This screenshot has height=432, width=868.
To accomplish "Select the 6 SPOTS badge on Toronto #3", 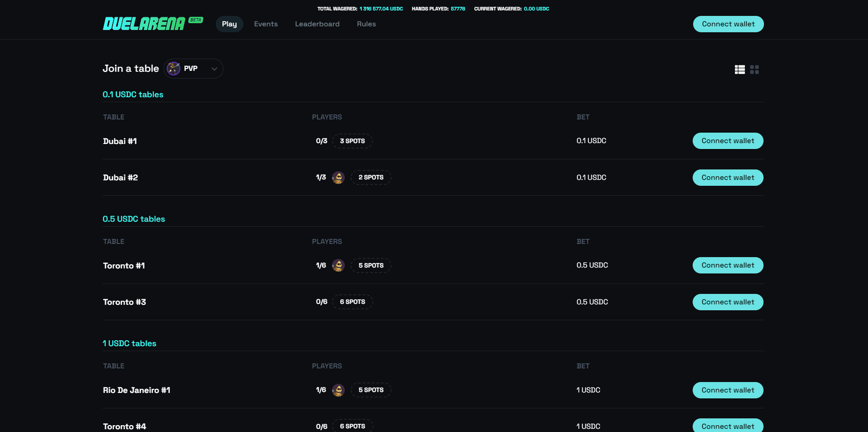I will [352, 302].
